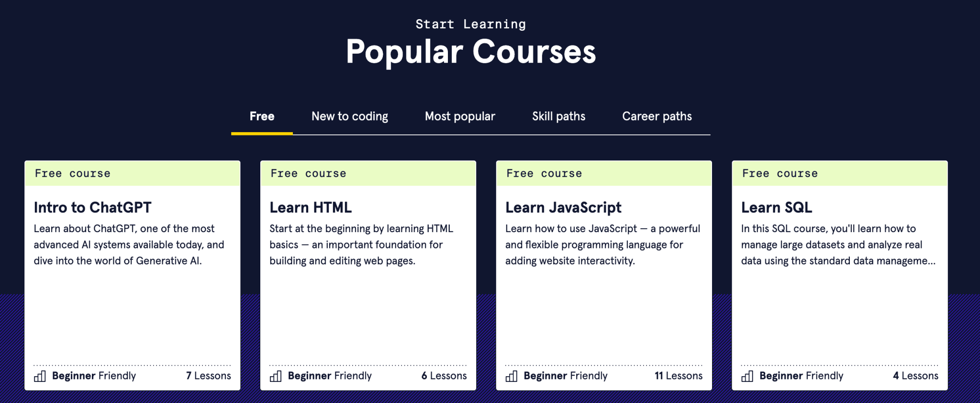Switch to New to coding tab

pyautogui.click(x=349, y=116)
